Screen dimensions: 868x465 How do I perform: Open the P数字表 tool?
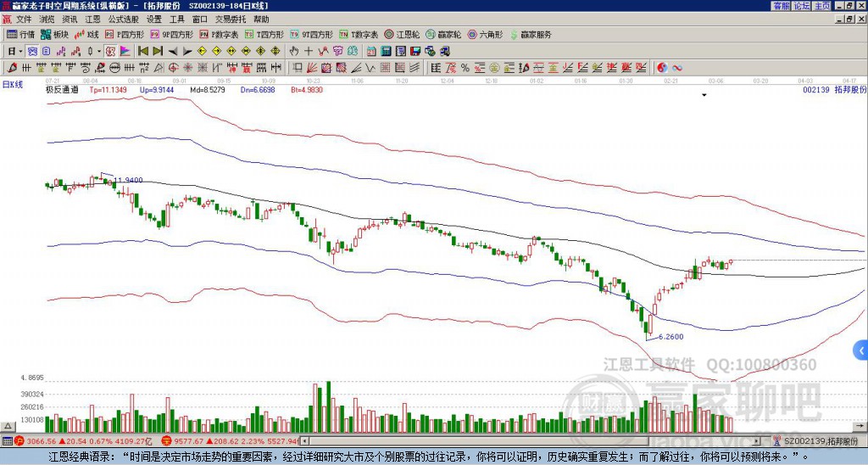219,34
